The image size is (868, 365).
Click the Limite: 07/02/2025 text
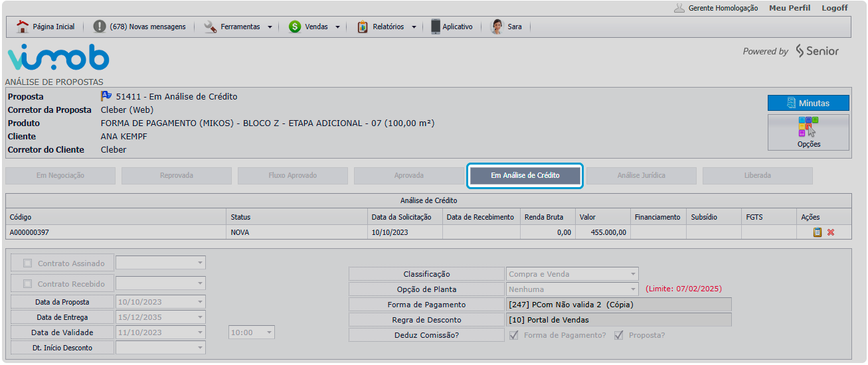click(x=683, y=289)
